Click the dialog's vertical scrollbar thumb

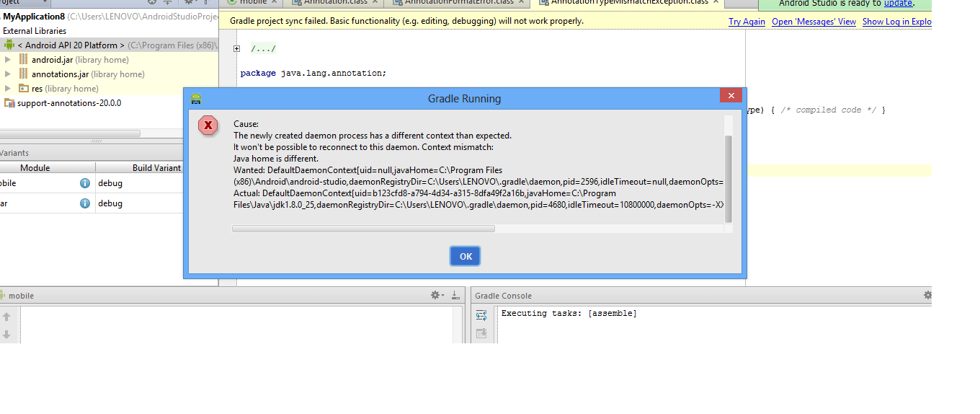click(x=728, y=179)
